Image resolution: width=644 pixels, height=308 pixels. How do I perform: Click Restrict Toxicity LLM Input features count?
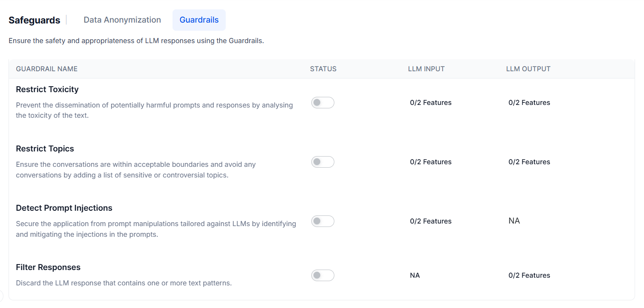pos(431,103)
